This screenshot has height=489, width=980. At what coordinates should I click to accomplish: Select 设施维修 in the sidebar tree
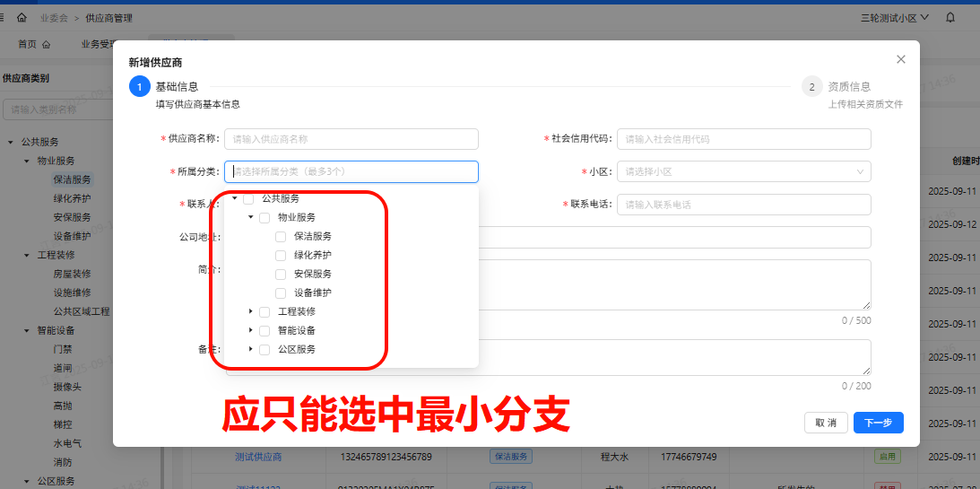click(x=73, y=293)
